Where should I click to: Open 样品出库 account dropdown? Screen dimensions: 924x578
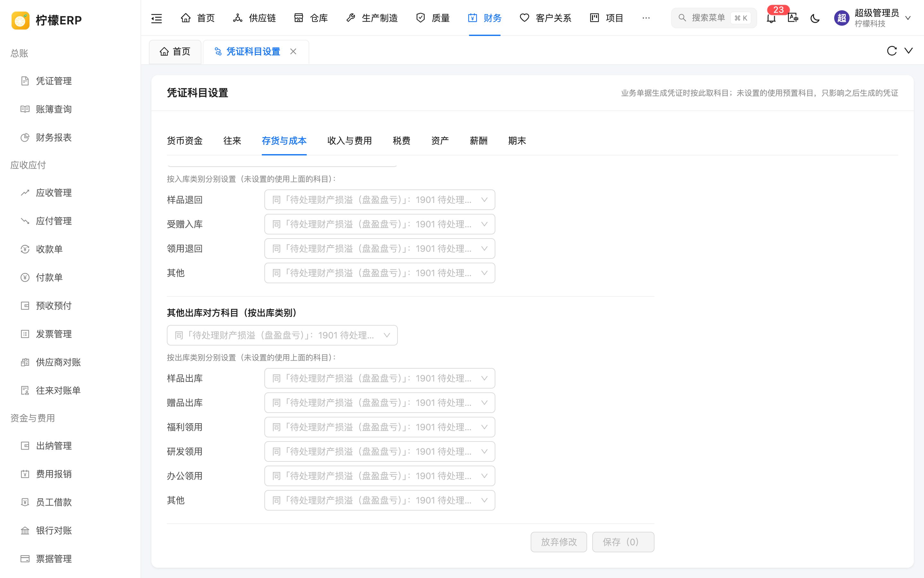(380, 378)
